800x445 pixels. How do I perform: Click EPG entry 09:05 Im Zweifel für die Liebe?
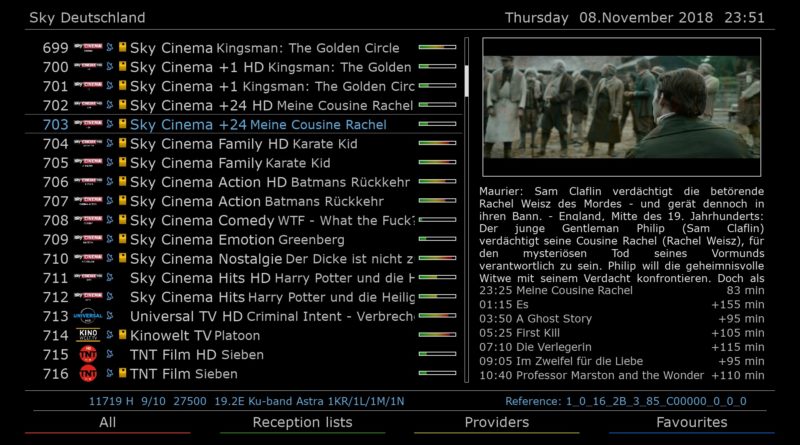[x=621, y=361]
